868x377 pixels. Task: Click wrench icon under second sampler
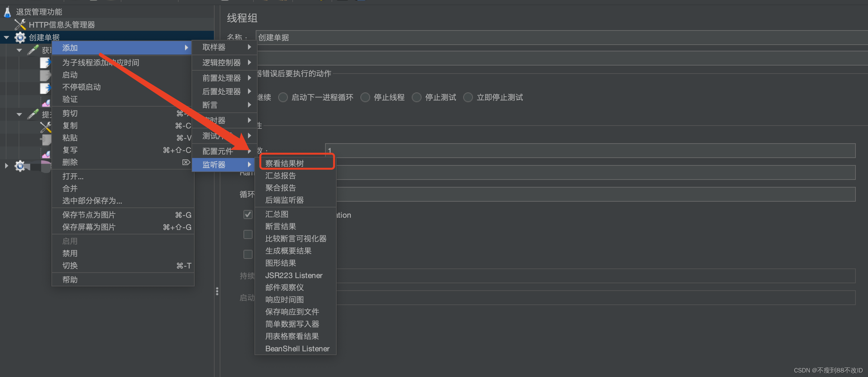[x=46, y=127]
